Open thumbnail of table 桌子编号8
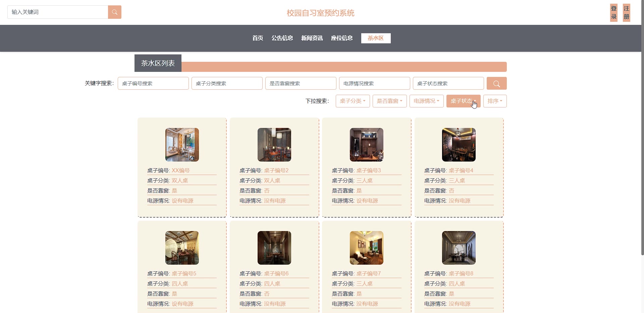The height and width of the screenshot is (313, 644). (x=459, y=248)
